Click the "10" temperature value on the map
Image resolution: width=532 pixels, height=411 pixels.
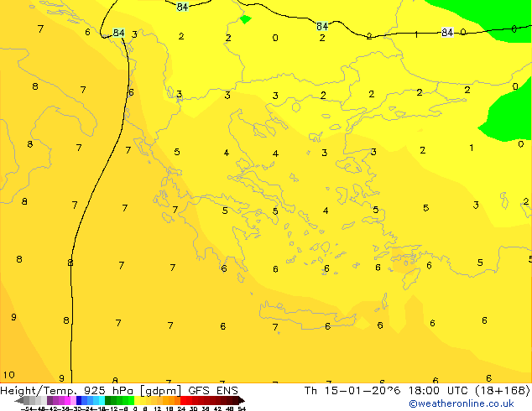pos(9,375)
